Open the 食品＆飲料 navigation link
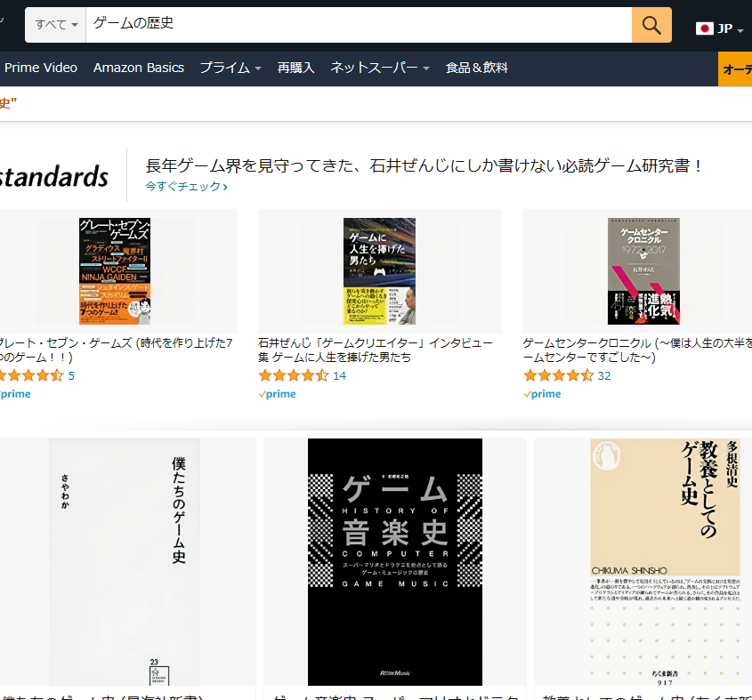 pyautogui.click(x=477, y=68)
